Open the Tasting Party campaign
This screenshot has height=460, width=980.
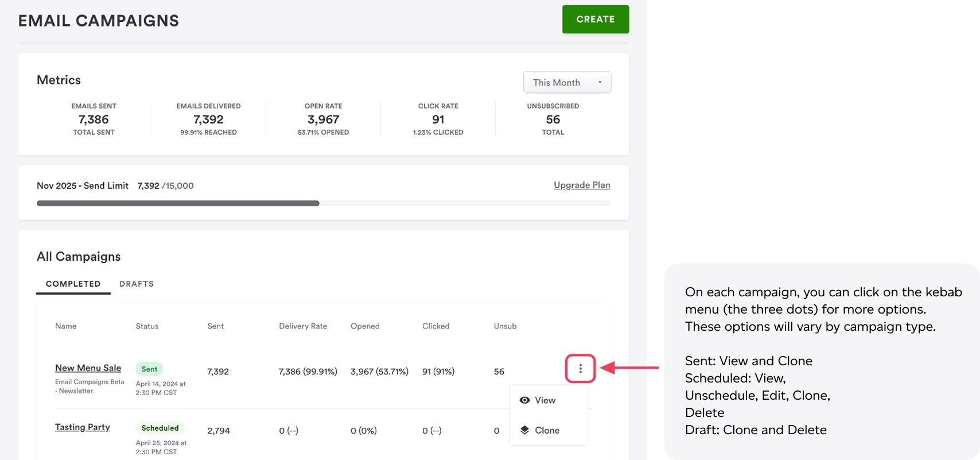(83, 427)
